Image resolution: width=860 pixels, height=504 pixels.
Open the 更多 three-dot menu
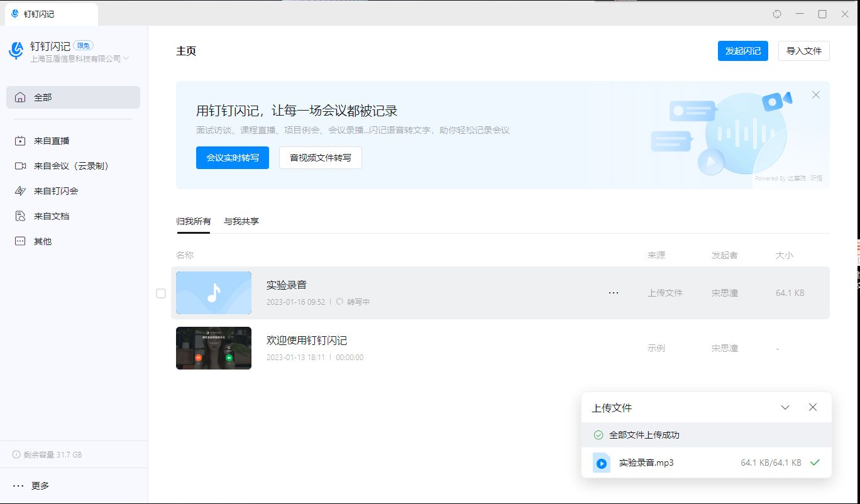pos(18,486)
